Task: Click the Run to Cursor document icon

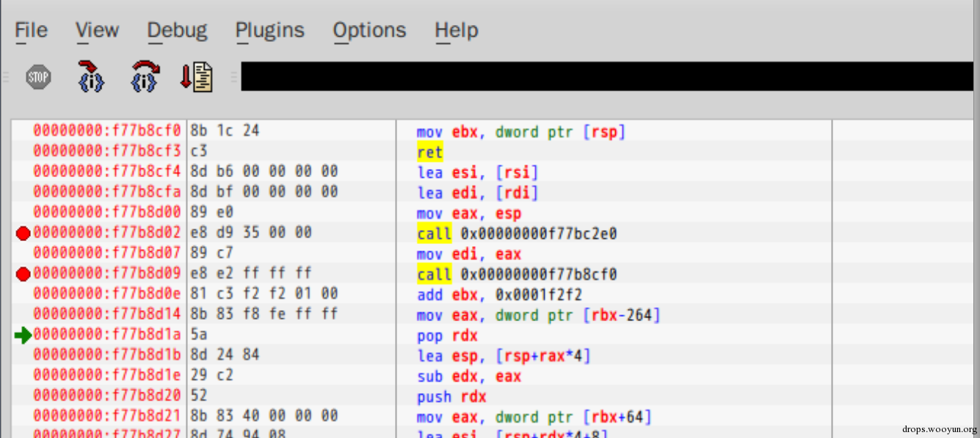Action: point(197,77)
